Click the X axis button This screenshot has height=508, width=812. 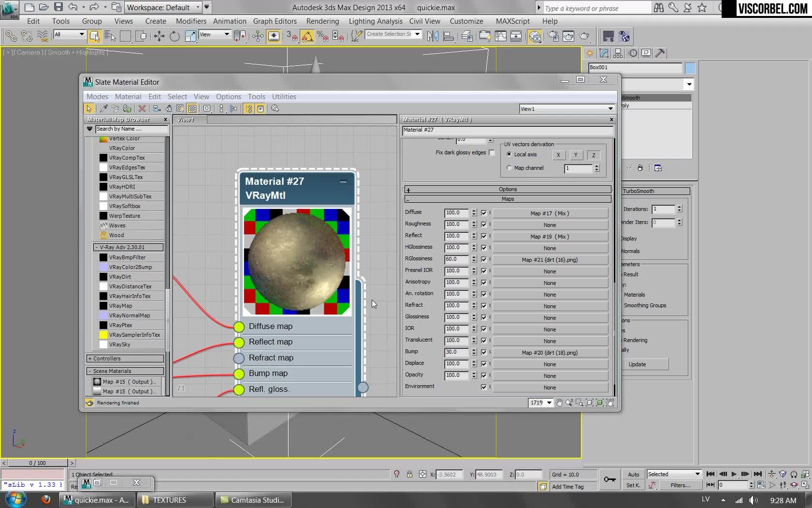coord(558,155)
